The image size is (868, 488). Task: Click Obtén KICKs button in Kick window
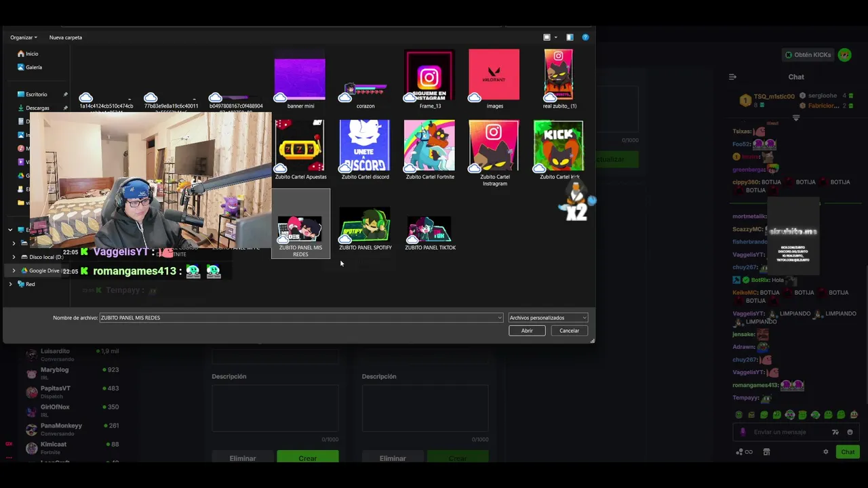[x=808, y=55]
